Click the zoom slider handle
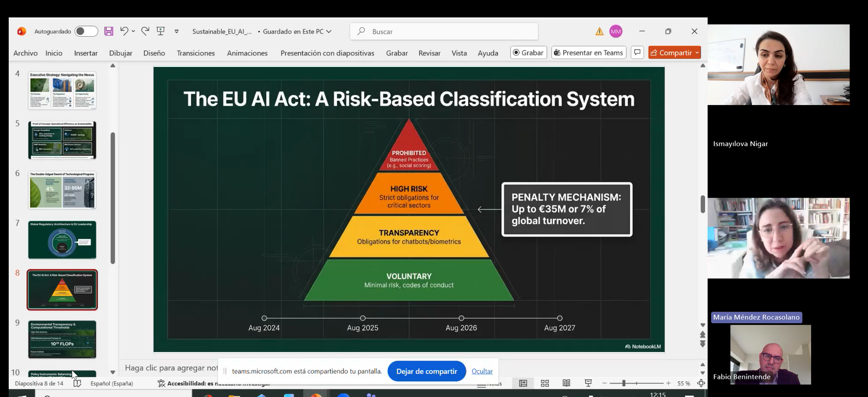 [623, 383]
